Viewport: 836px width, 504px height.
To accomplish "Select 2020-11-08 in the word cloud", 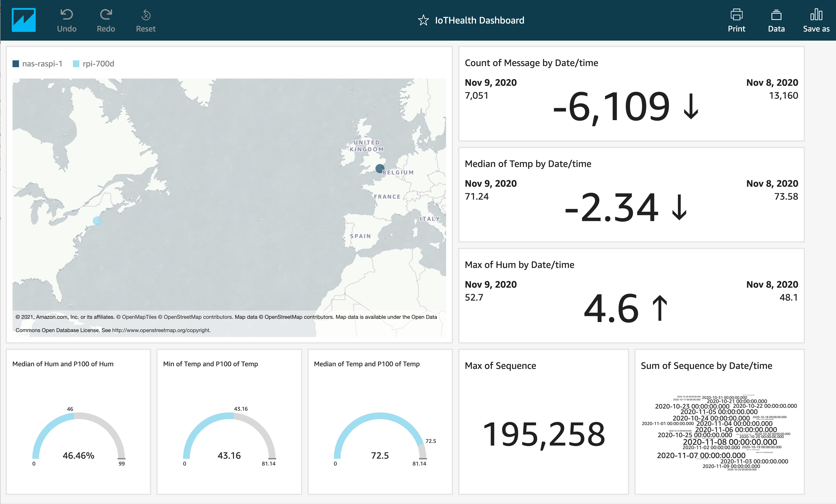I will [x=730, y=442].
